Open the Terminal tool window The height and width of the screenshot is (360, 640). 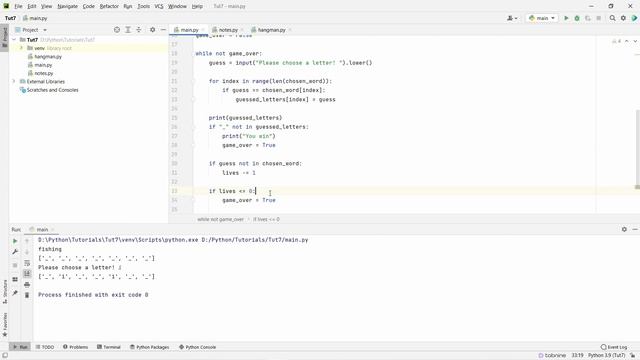[x=109, y=347]
